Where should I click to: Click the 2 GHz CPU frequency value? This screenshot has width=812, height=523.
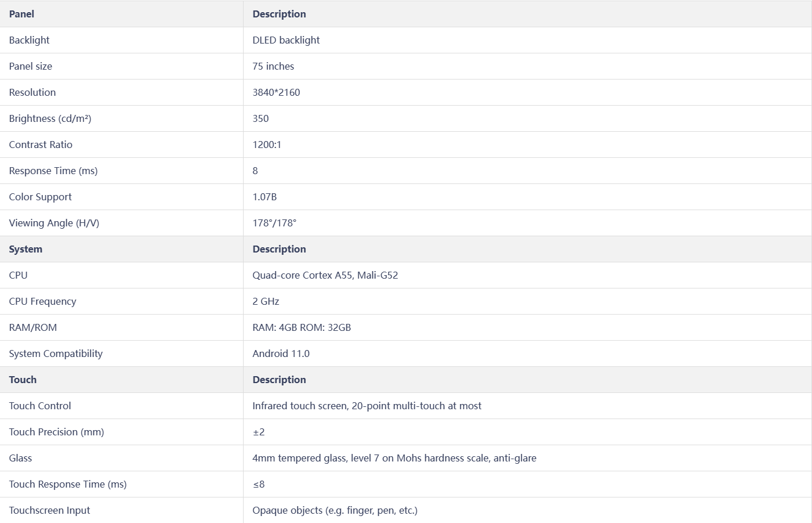pos(266,301)
